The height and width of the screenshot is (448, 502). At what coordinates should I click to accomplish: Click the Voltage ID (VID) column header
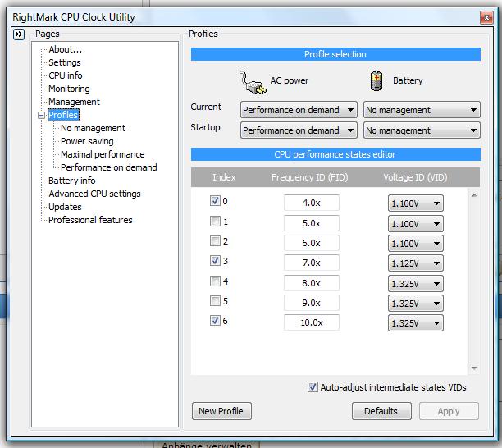[x=415, y=177]
